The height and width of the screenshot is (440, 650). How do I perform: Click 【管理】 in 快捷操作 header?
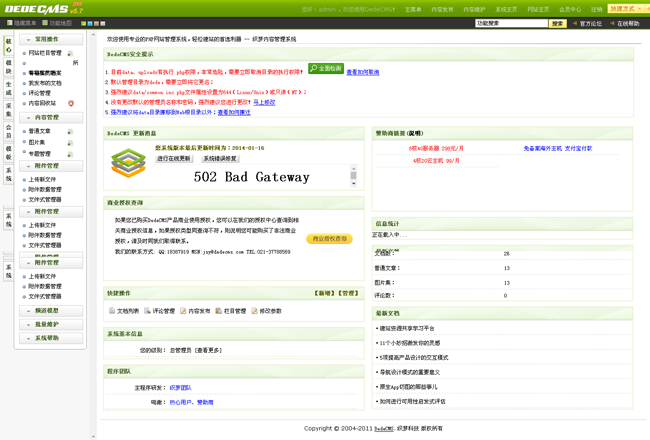pos(348,293)
